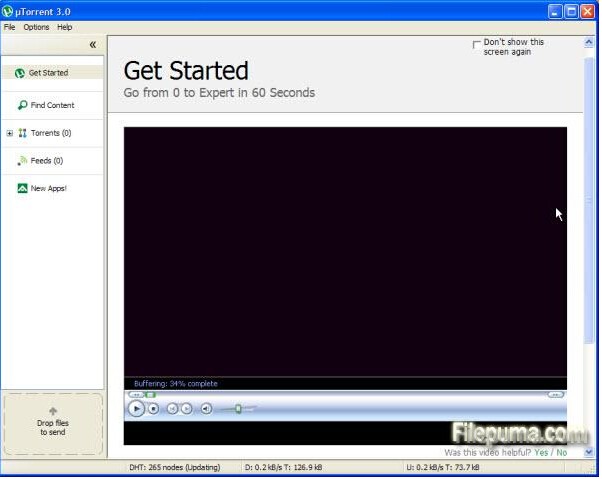This screenshot has height=479, width=602.
Task: Enable "Don't show this screen again" checkbox
Action: pos(477,45)
